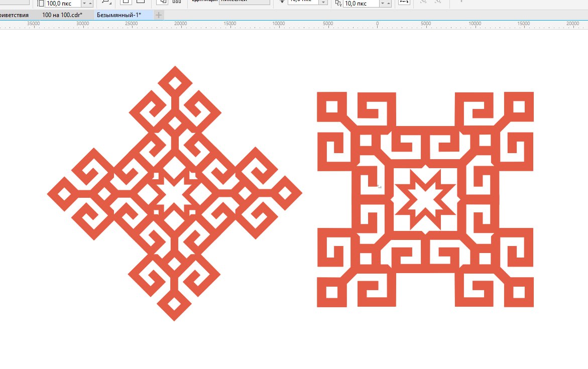Open the units dropdown in the property bar
This screenshot has height=369, width=588.
point(244,2)
